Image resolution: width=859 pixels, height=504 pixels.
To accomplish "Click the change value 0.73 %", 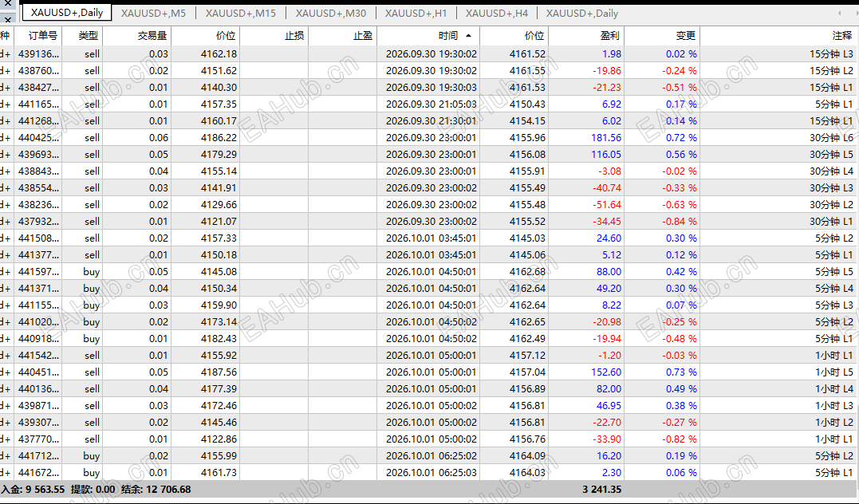I will pyautogui.click(x=681, y=372).
